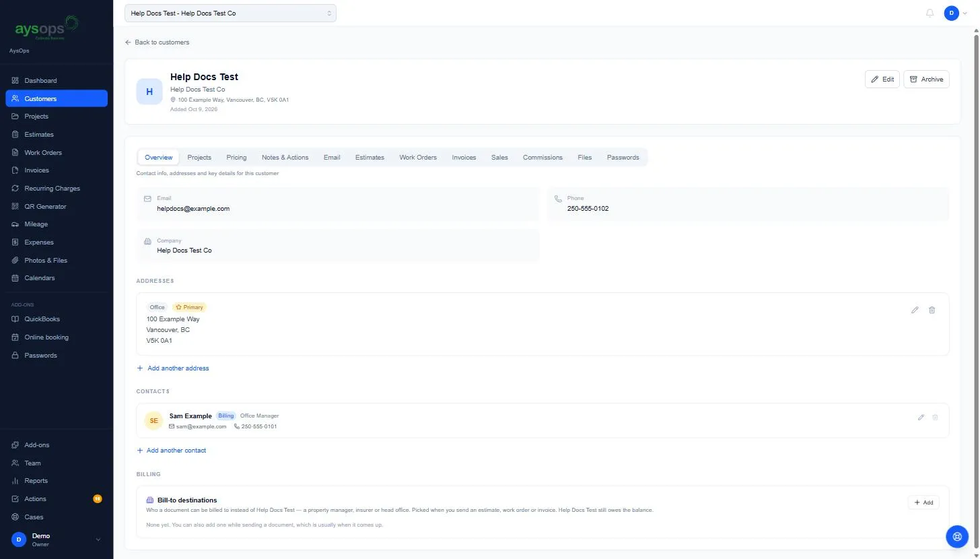Open Expenses from the sidebar

(x=57, y=242)
